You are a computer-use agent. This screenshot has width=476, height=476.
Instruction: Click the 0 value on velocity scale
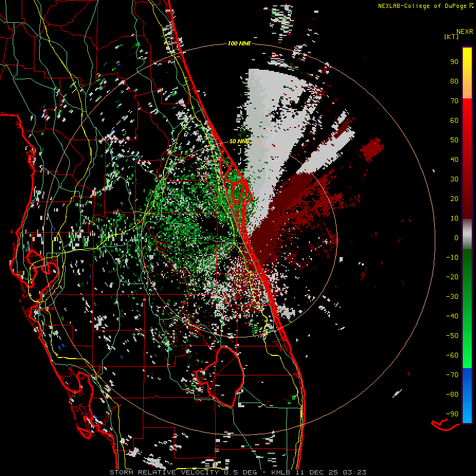point(456,238)
